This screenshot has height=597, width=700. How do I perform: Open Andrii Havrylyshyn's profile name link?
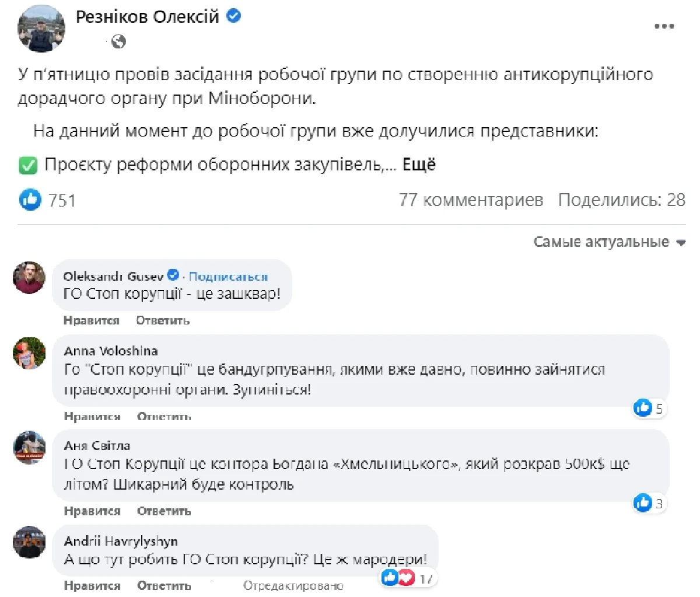pos(121,542)
